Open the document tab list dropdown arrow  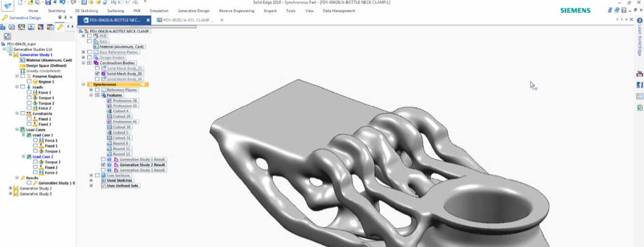[x=626, y=20]
